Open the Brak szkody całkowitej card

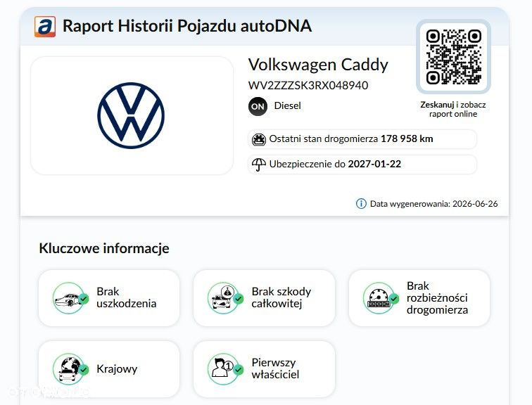[x=265, y=298]
